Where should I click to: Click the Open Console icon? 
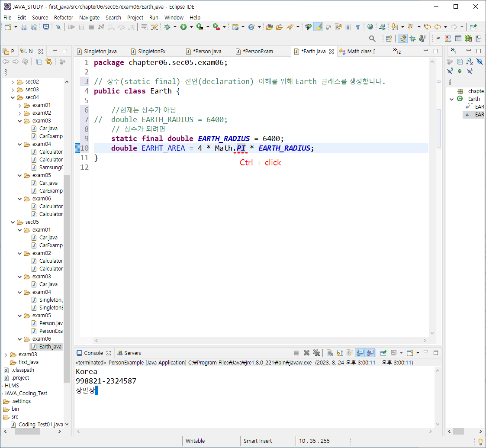pos(410,353)
